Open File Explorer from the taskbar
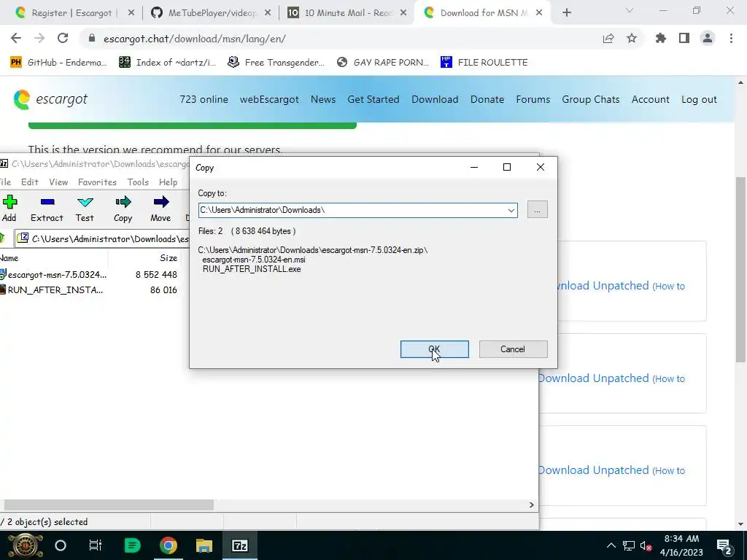The height and width of the screenshot is (560, 747). pyautogui.click(x=204, y=545)
